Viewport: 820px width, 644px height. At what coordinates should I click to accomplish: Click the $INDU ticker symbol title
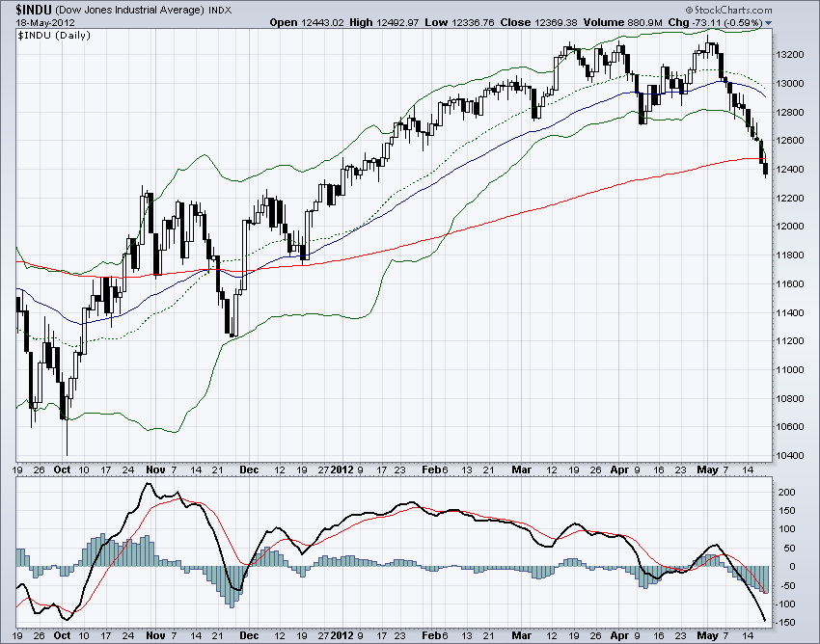click(x=34, y=10)
